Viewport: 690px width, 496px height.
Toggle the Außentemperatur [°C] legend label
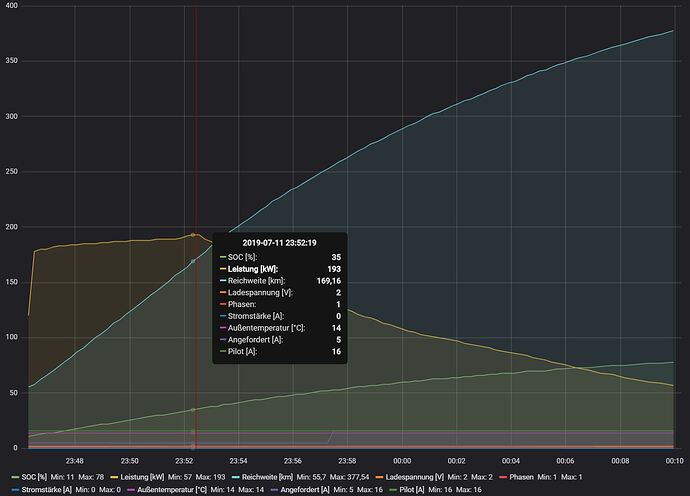coord(172,489)
